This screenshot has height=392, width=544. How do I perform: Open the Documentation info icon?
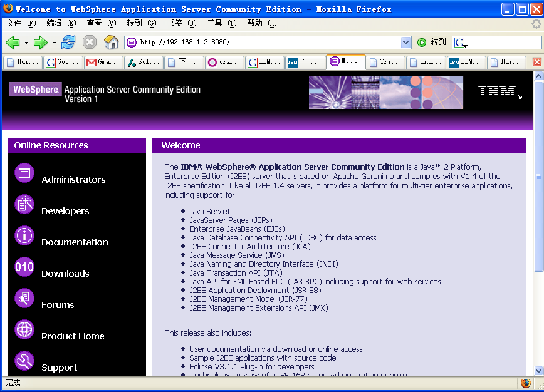(24, 236)
